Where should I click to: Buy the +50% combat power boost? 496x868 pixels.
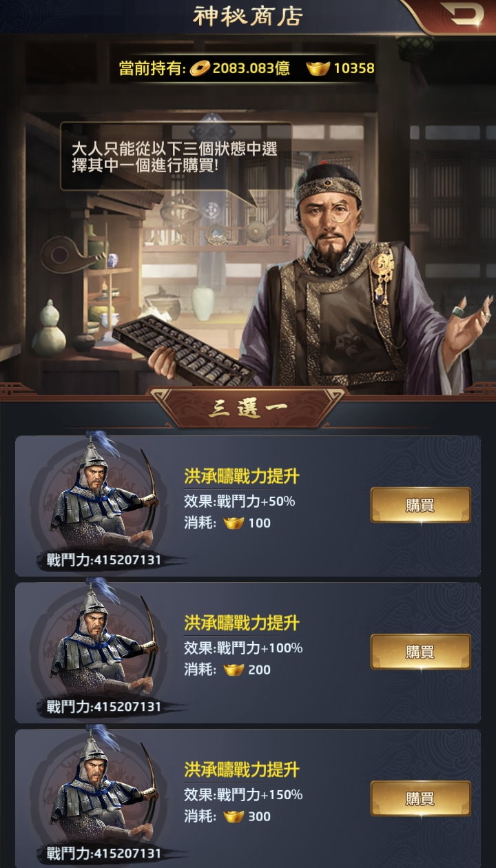click(x=420, y=505)
